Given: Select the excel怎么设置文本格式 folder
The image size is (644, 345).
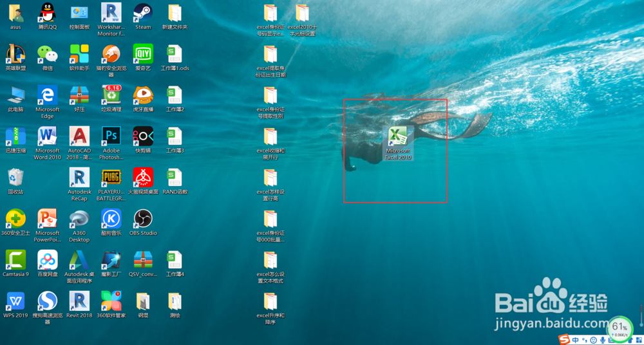Looking at the screenshot, I should pos(270,266).
